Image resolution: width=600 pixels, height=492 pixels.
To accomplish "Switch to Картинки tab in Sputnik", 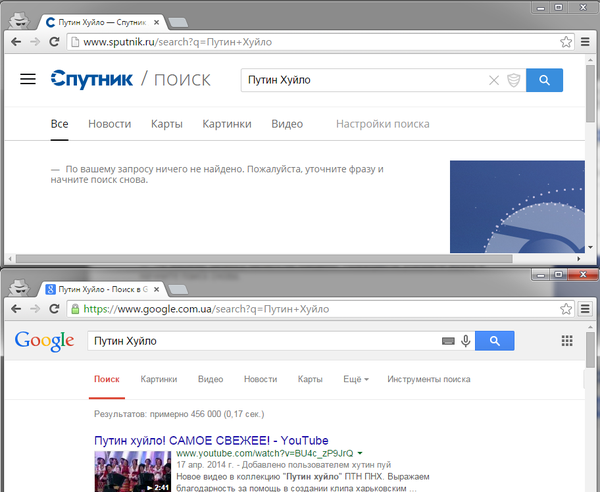I will pyautogui.click(x=227, y=124).
